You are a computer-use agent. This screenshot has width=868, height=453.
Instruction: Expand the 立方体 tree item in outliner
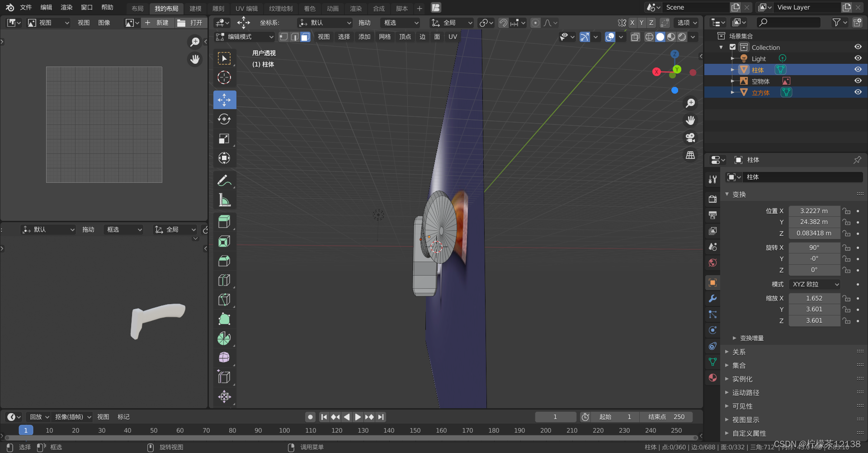(732, 92)
